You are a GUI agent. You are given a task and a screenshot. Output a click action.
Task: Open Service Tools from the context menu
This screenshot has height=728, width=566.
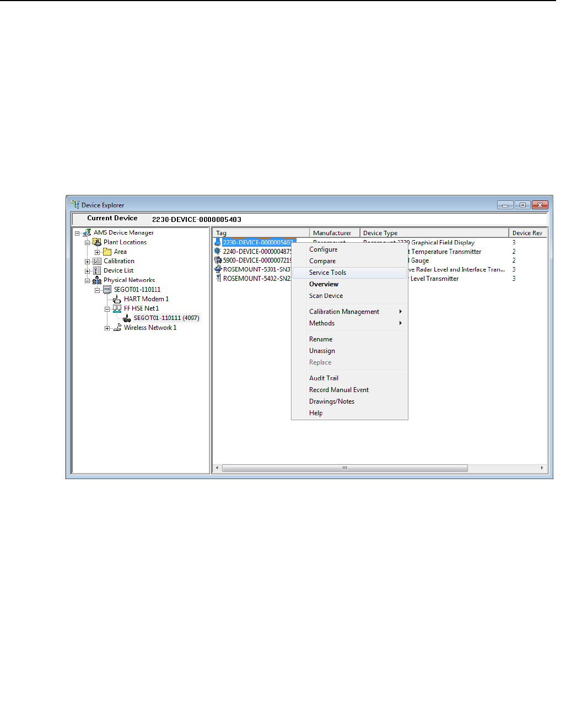350,273
